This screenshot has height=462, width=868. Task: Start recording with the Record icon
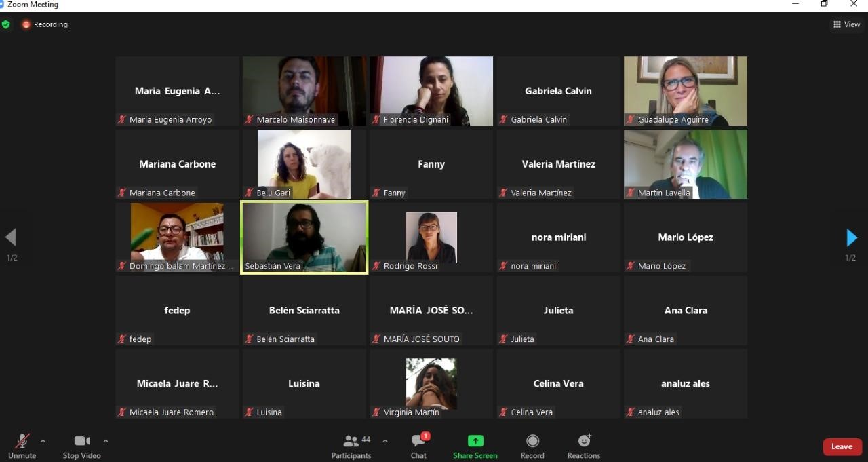[533, 441]
